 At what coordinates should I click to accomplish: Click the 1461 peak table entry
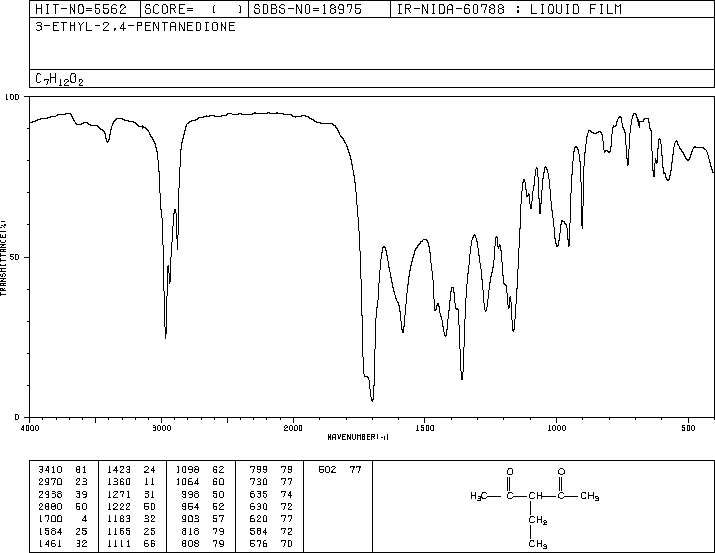pos(63,543)
